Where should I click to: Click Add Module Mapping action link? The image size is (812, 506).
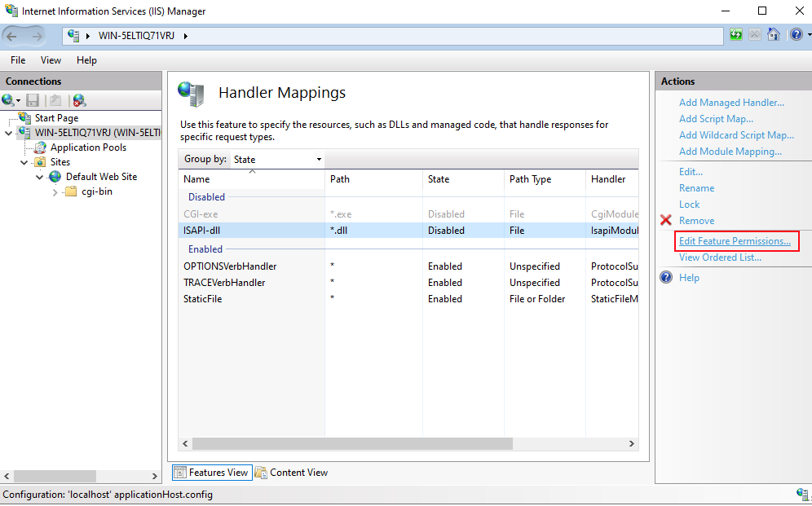pyautogui.click(x=730, y=152)
